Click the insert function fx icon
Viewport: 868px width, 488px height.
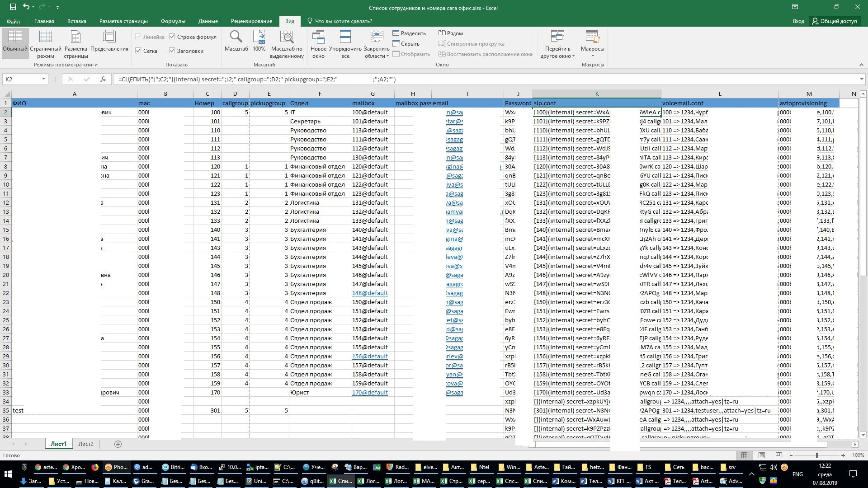pos(103,79)
